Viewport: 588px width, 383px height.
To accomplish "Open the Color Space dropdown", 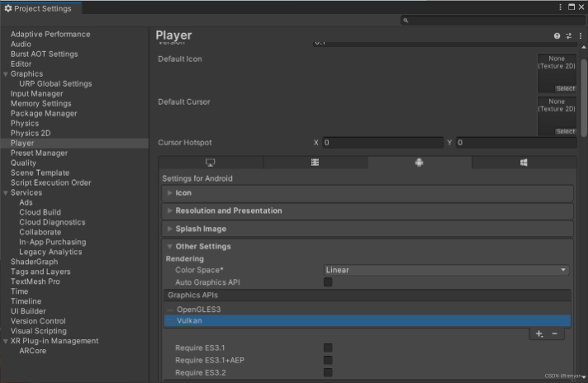I will (x=446, y=270).
